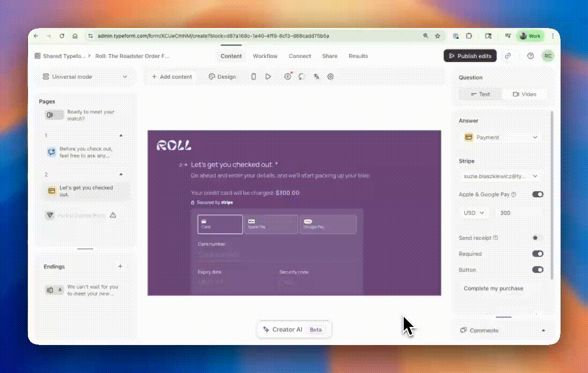The width and height of the screenshot is (588, 373).
Task: Edit button text Complete my purchase
Action: 501,288
